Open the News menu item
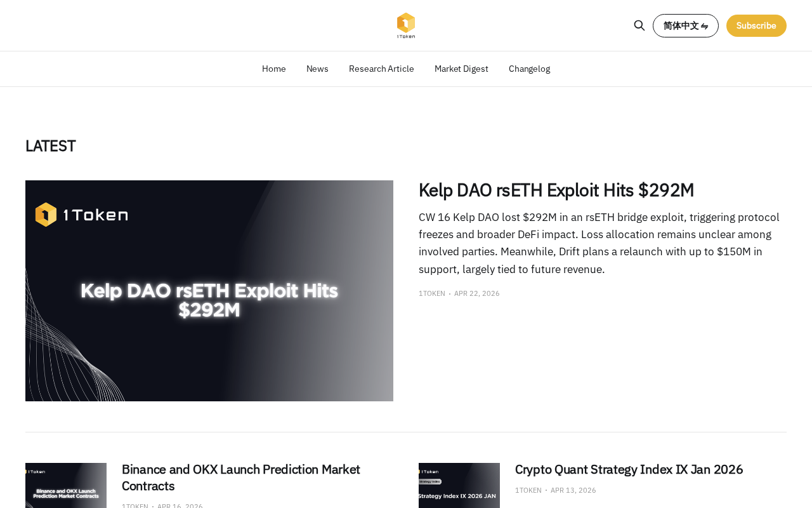 click(x=317, y=69)
